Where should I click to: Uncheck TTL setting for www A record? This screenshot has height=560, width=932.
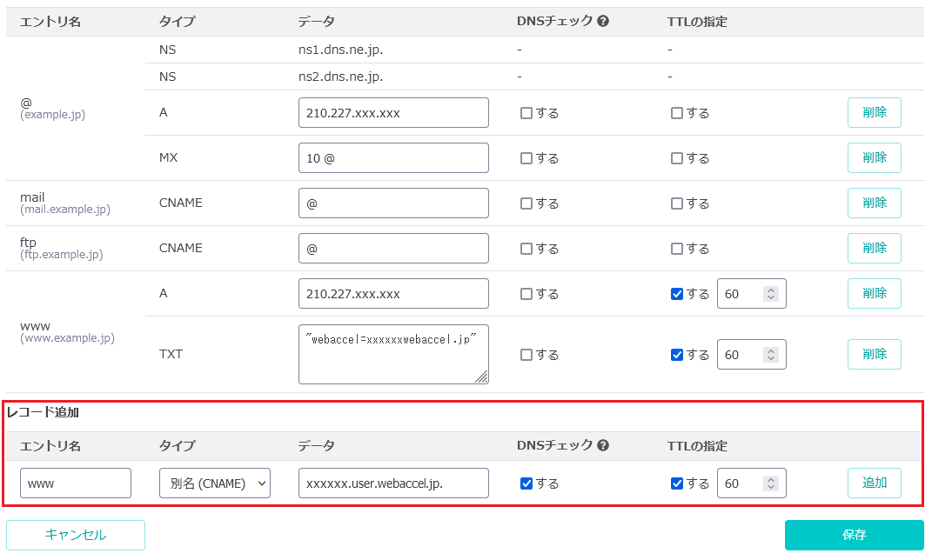tap(676, 293)
